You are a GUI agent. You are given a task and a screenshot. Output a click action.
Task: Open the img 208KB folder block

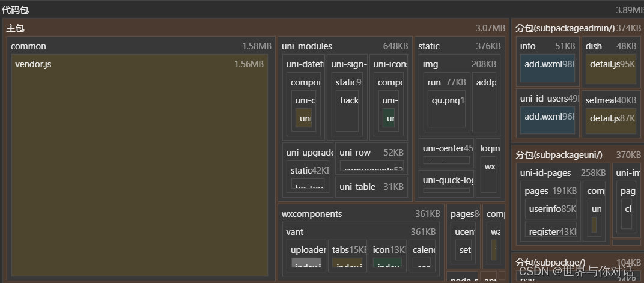tap(459, 64)
